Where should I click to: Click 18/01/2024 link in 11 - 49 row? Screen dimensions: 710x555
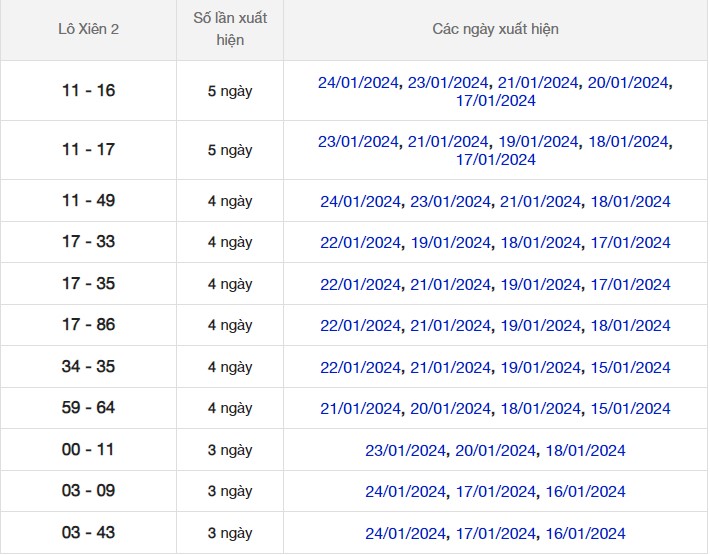point(630,202)
